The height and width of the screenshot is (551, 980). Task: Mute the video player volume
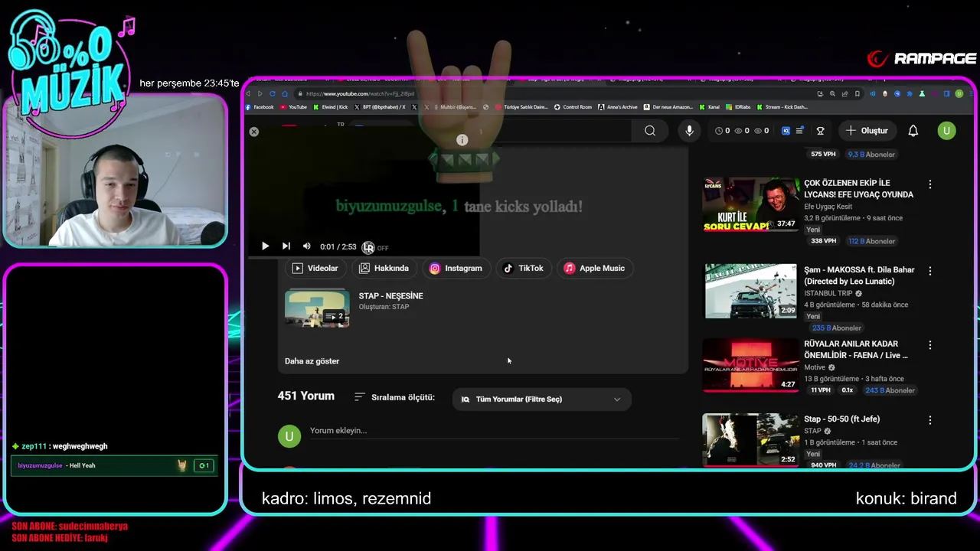[x=306, y=246]
